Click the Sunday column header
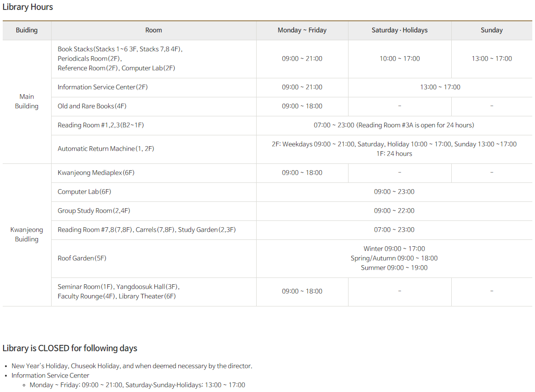This screenshot has height=392, width=535. click(x=492, y=30)
